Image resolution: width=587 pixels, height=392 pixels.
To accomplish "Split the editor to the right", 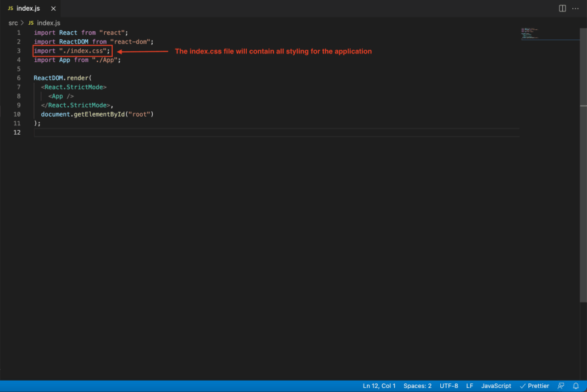I will [x=562, y=8].
